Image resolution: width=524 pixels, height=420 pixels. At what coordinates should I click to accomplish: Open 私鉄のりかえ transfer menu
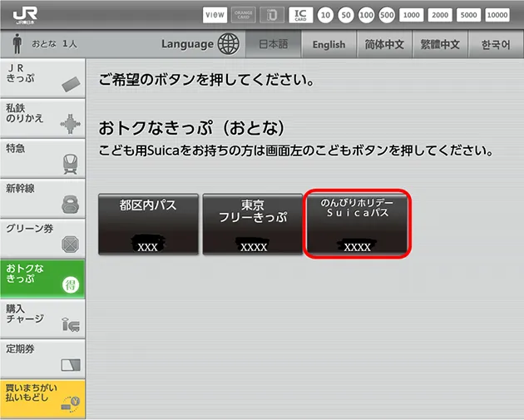(42, 118)
